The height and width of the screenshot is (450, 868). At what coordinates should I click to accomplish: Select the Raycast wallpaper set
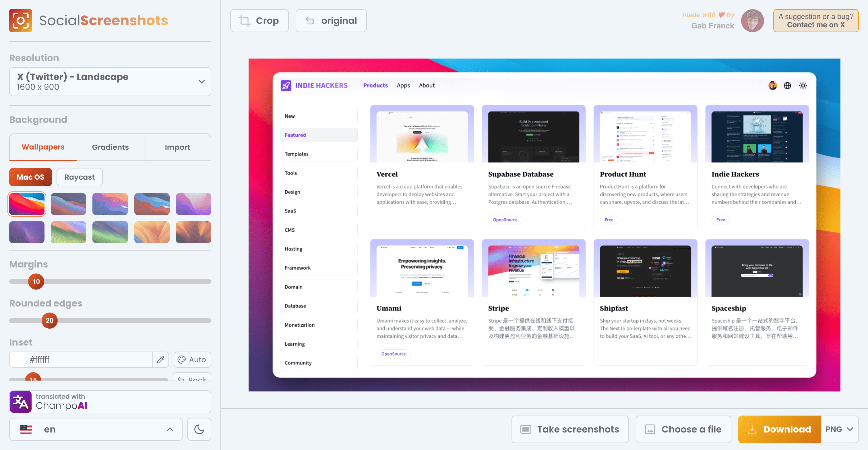(80, 177)
